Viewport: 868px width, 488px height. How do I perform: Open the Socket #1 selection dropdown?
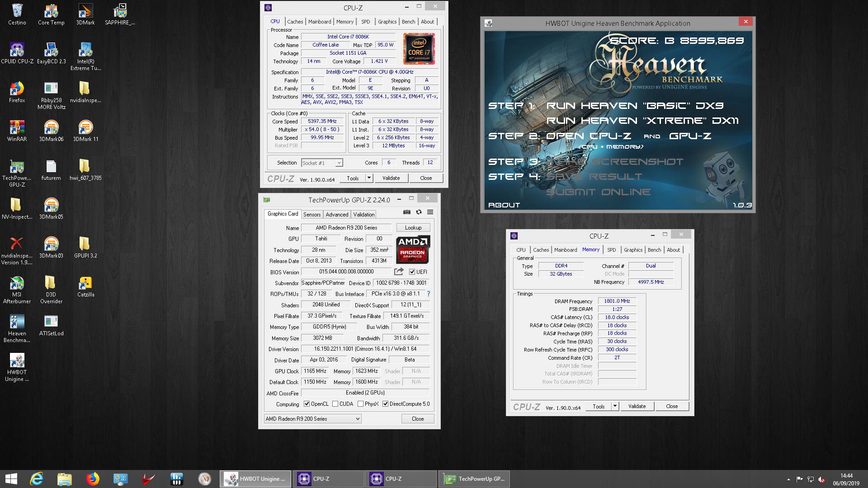[x=322, y=163]
